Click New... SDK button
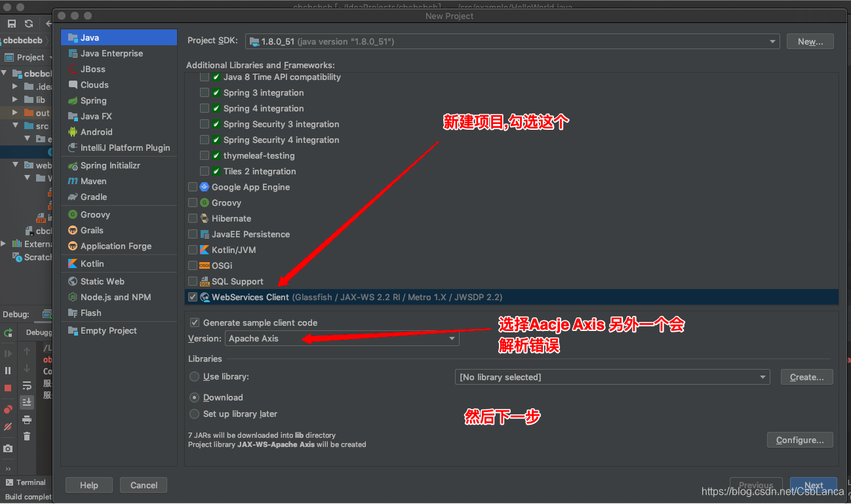 [x=810, y=41]
